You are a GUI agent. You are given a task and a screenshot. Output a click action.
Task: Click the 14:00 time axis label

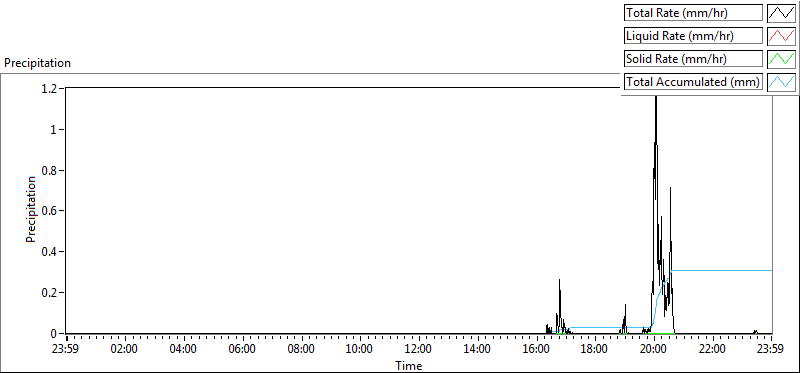tap(478, 350)
